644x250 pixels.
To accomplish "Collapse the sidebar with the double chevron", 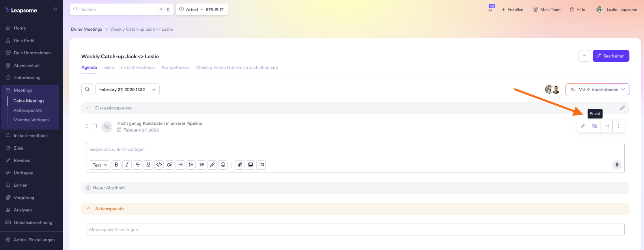I will (56, 9).
